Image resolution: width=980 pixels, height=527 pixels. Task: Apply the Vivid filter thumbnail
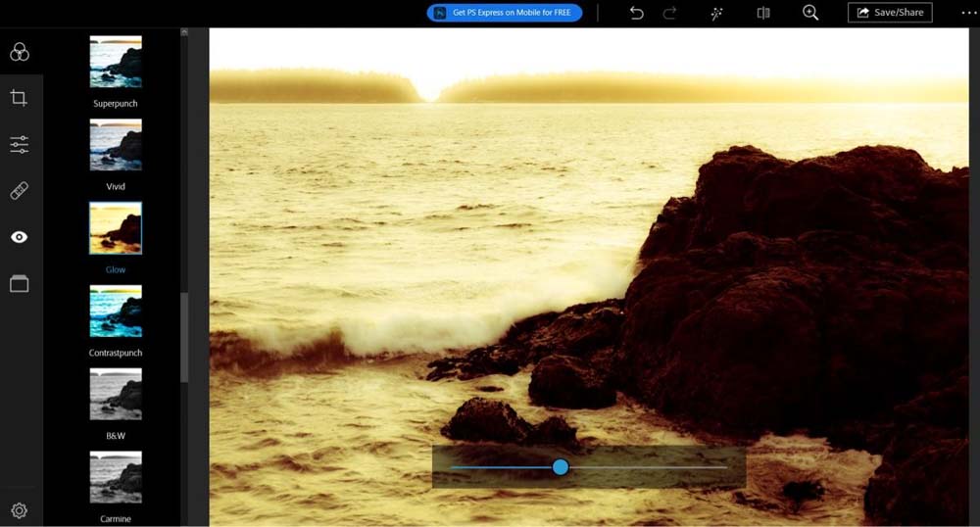click(x=116, y=144)
